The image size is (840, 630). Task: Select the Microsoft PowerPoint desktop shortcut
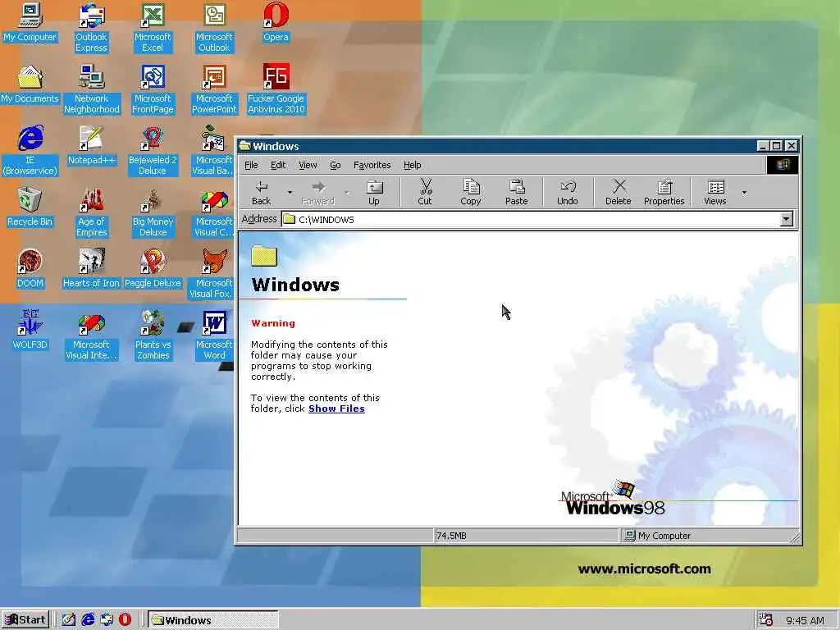point(214,89)
